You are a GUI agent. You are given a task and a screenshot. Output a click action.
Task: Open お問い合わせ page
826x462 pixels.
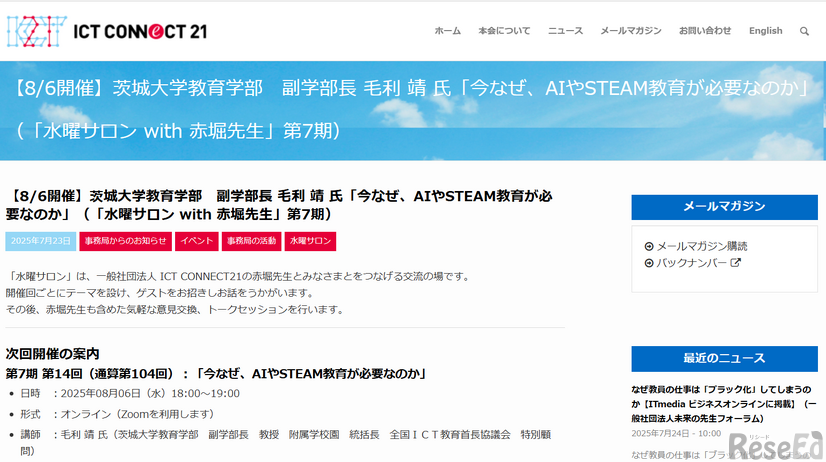click(705, 31)
